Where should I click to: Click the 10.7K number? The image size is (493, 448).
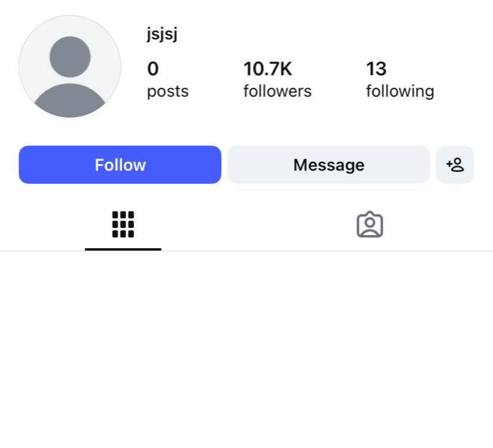tap(268, 69)
